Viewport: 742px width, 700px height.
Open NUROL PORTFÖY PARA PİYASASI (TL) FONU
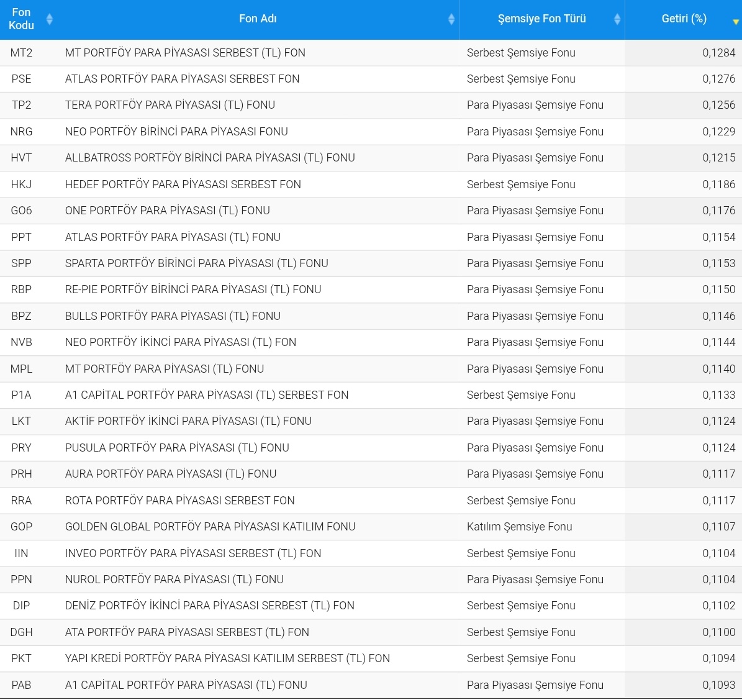tap(174, 580)
